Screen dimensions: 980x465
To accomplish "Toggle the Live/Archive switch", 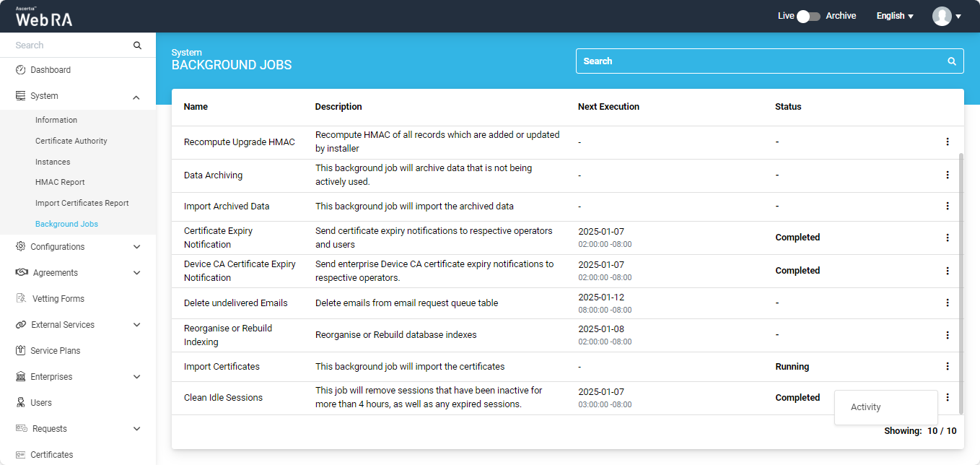I will point(808,16).
